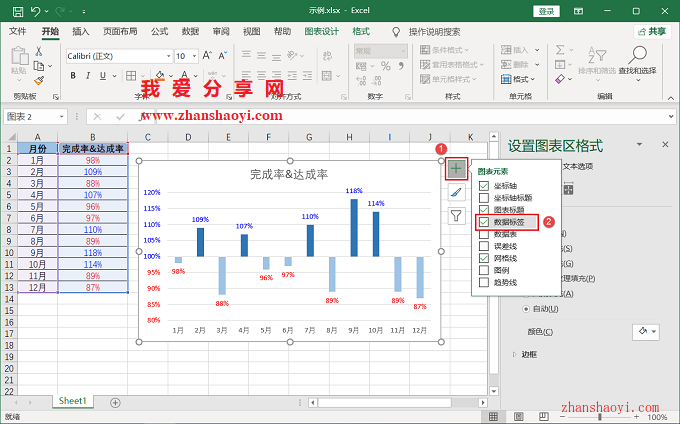Switch to the 插入 ribbon tab
This screenshot has height=424, width=680.
click(81, 32)
